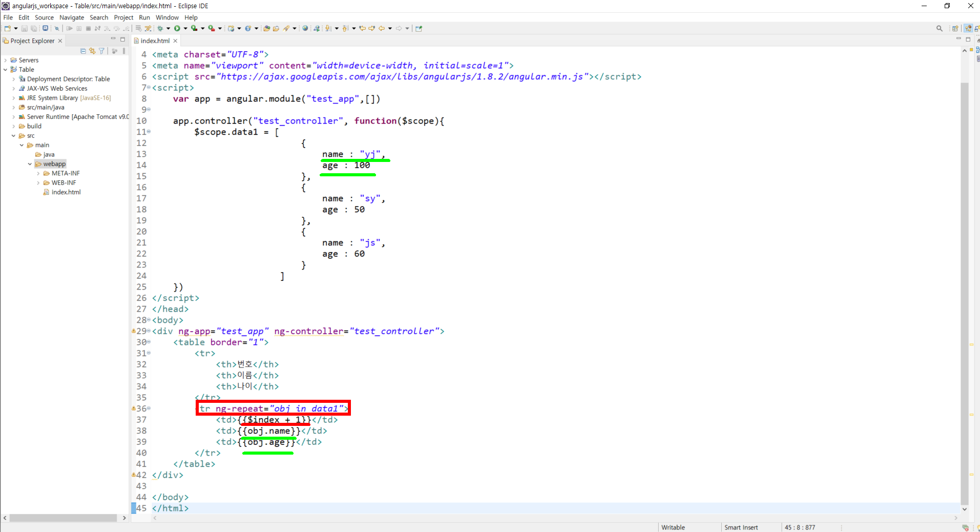Toggle code folding at line 30 table

(149, 341)
